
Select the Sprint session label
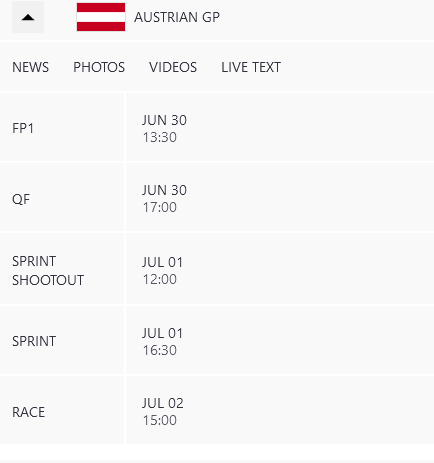(34, 341)
